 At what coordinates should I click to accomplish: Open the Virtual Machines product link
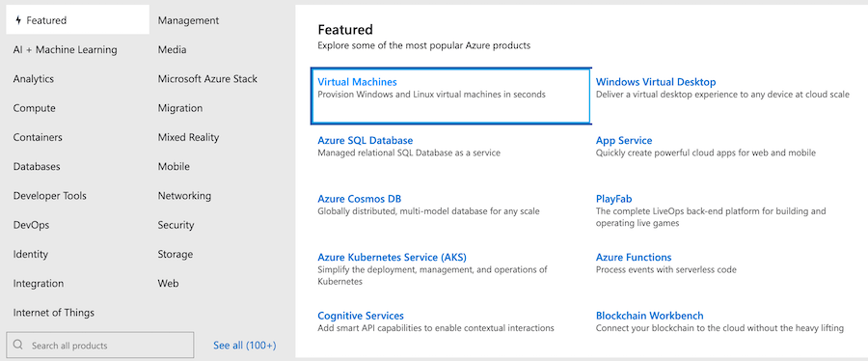click(357, 82)
